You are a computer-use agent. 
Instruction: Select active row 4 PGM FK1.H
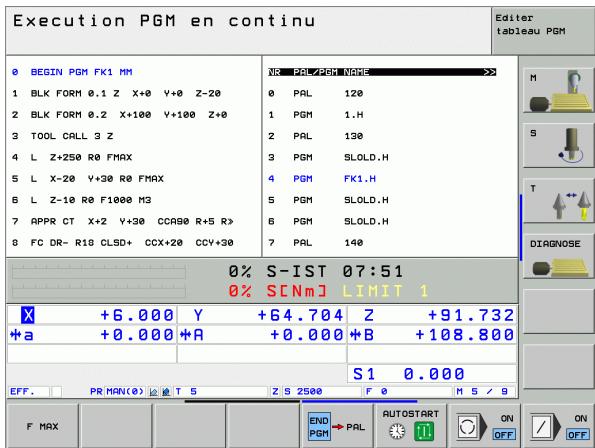(x=382, y=179)
